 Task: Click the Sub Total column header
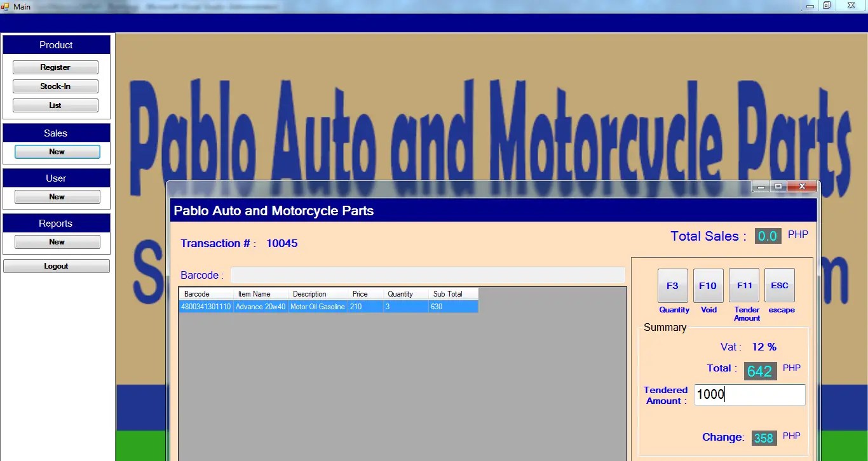447,293
